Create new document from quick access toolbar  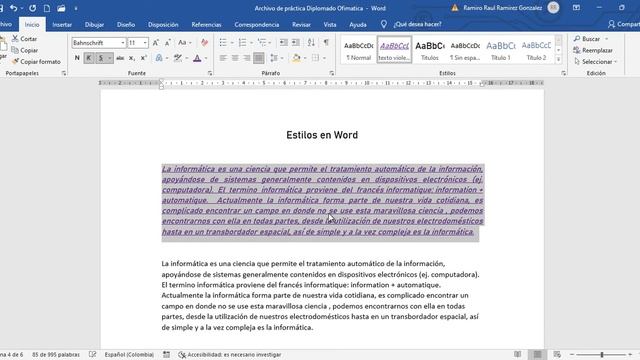tap(47, 8)
